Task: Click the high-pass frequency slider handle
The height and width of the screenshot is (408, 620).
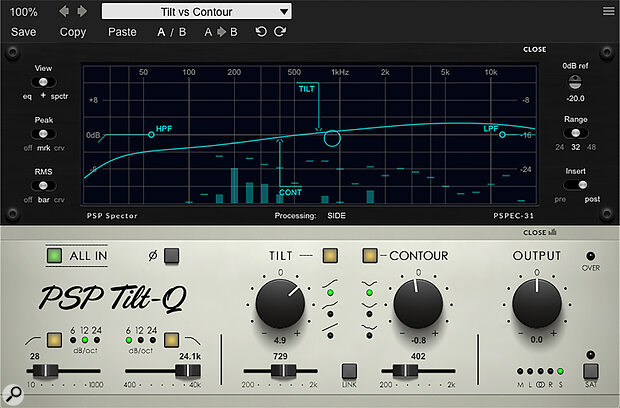Action: point(45,371)
